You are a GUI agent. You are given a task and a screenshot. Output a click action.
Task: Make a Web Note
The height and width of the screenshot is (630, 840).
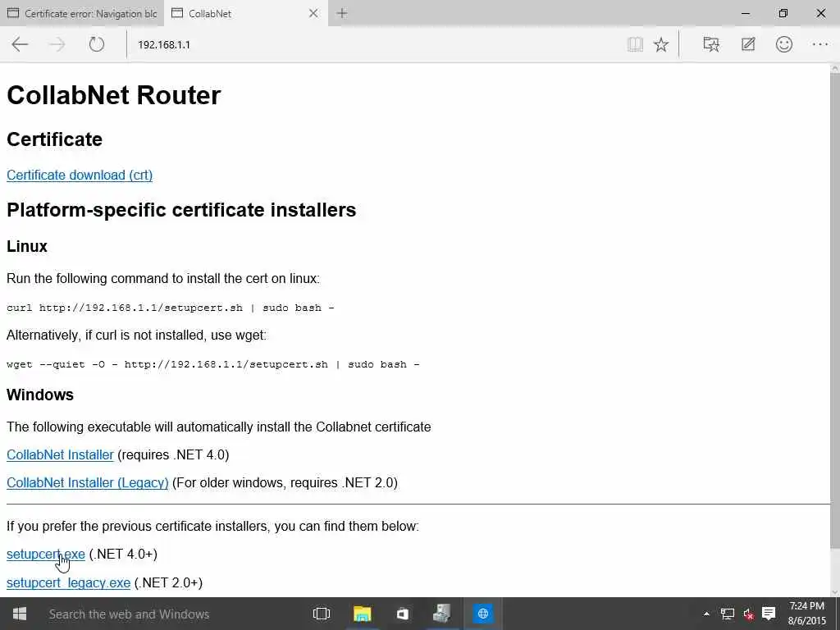click(748, 44)
